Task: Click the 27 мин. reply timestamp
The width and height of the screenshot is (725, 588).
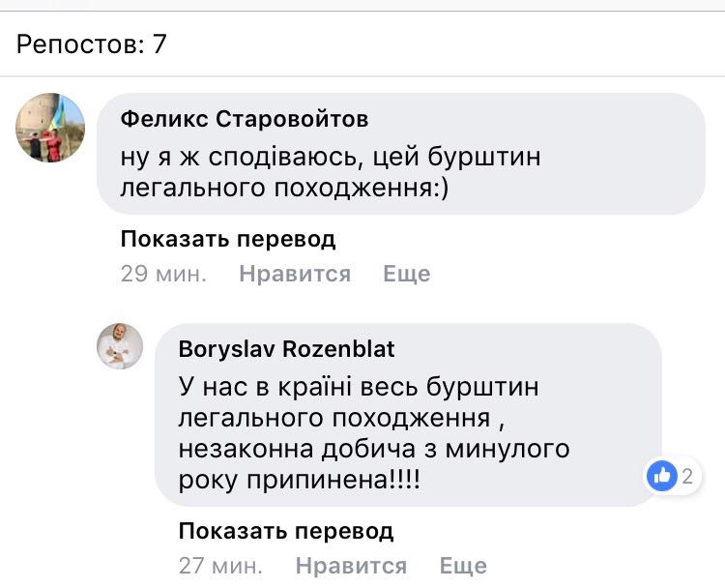Action: point(221,565)
